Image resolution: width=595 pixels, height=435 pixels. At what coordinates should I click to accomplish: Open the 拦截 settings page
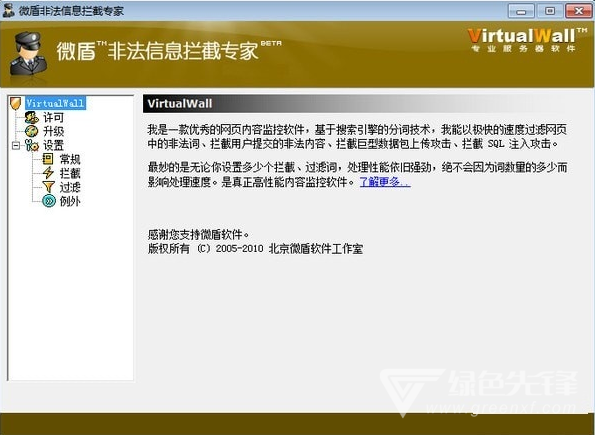coord(70,173)
